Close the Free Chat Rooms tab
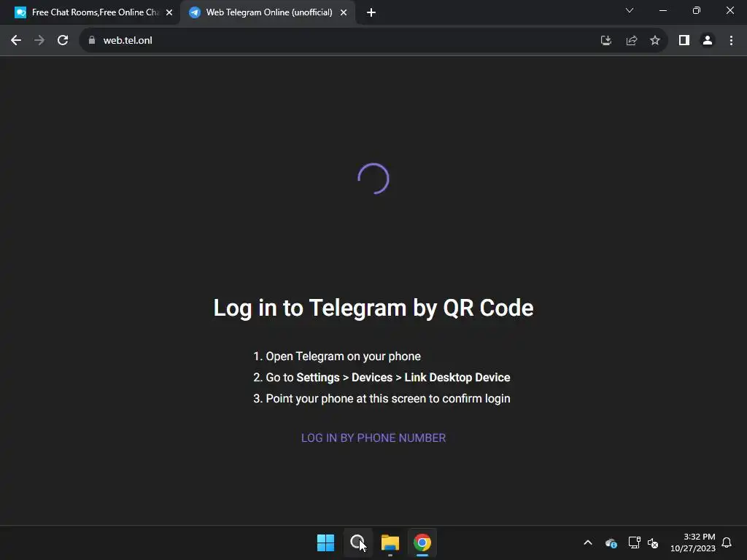Screen dimensions: 747x560 (169, 12)
